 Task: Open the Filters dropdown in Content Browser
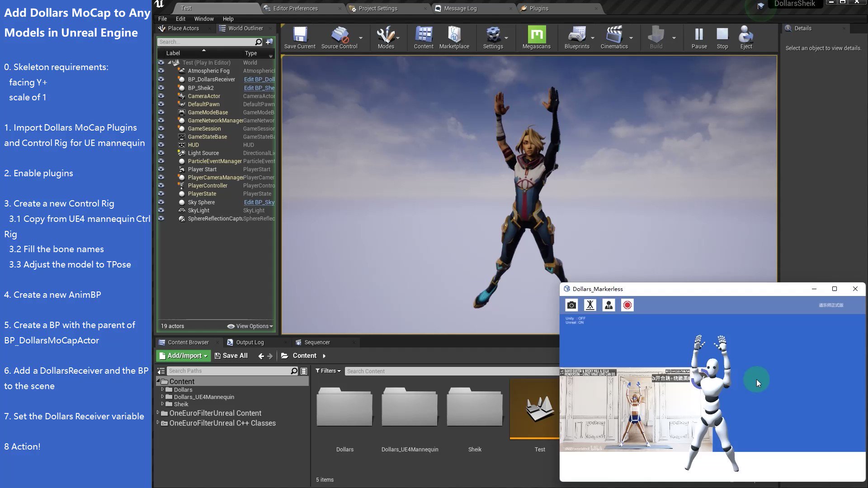coord(328,371)
